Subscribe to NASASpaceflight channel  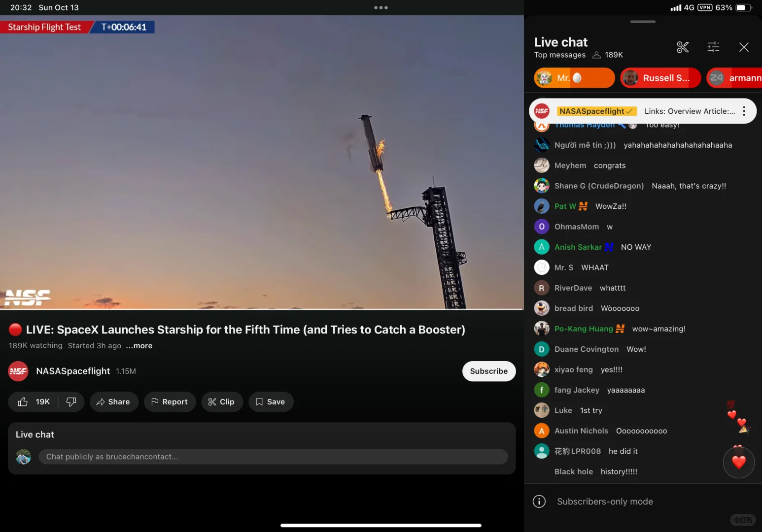point(488,371)
